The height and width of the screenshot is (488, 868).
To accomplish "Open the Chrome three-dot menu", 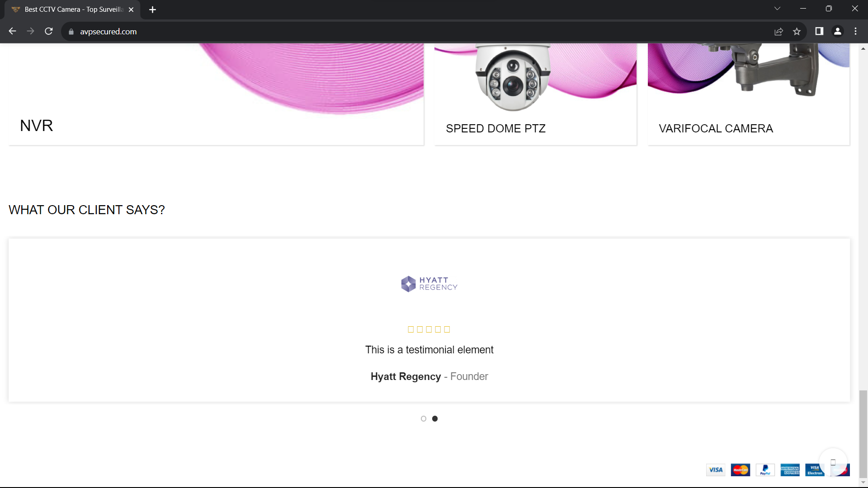I will point(855,31).
